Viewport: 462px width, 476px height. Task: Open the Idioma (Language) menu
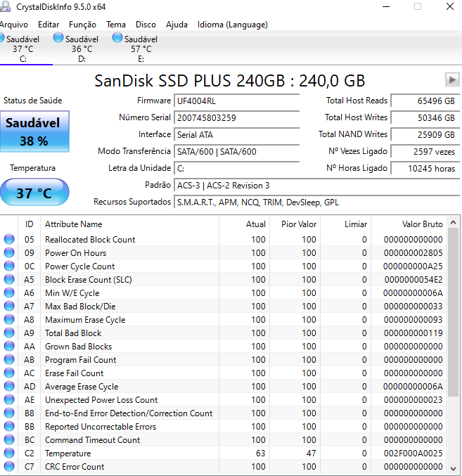[233, 25]
